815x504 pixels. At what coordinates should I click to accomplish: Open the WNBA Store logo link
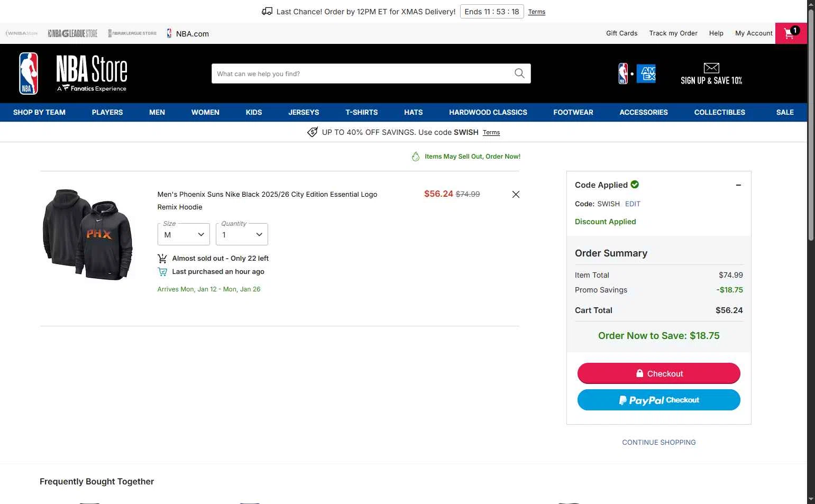tap(22, 33)
